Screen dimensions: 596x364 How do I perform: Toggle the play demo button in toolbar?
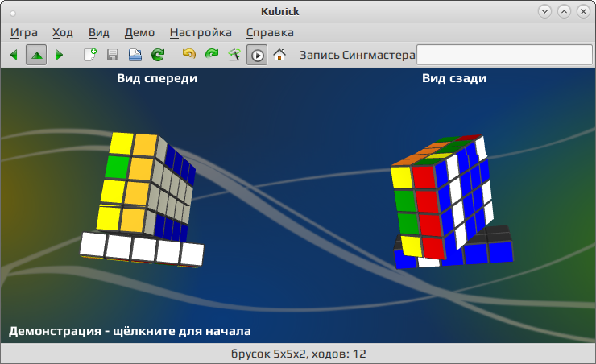[x=257, y=55]
